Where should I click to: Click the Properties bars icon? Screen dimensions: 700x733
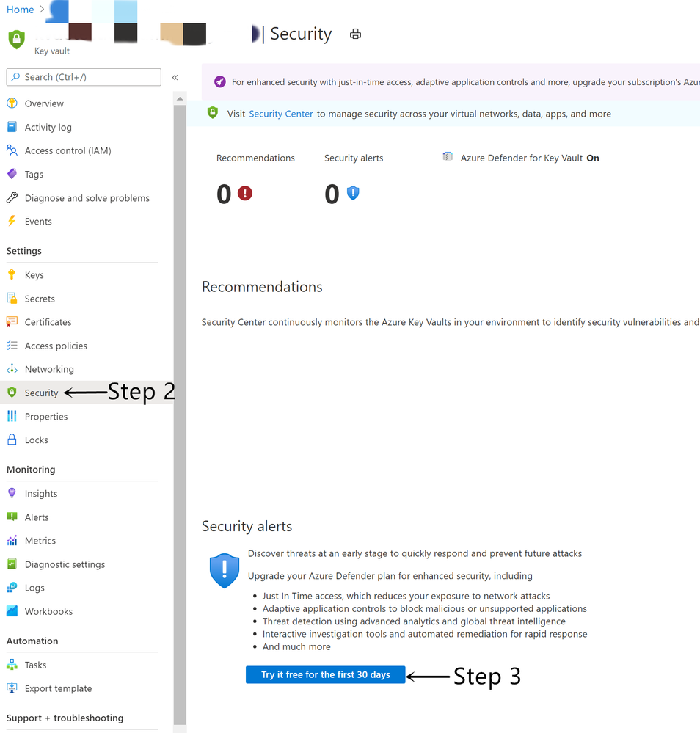click(x=12, y=416)
